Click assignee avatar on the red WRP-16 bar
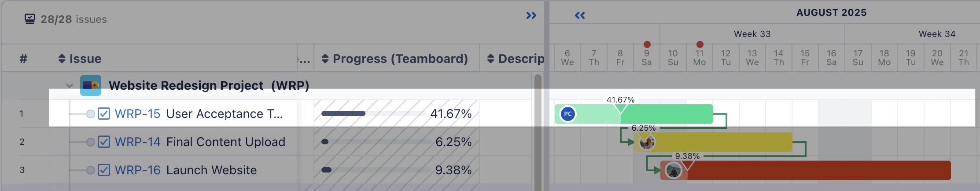Image resolution: width=980 pixels, height=191 pixels. [x=673, y=170]
